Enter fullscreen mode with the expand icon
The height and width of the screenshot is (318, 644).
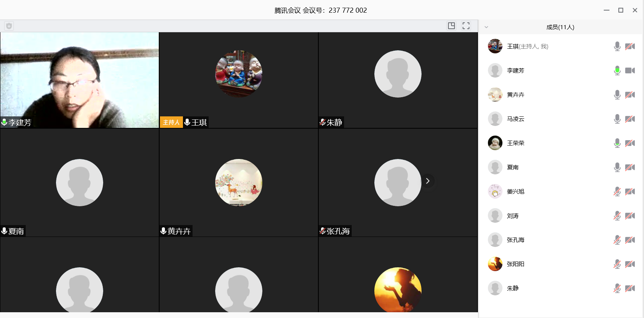click(466, 26)
